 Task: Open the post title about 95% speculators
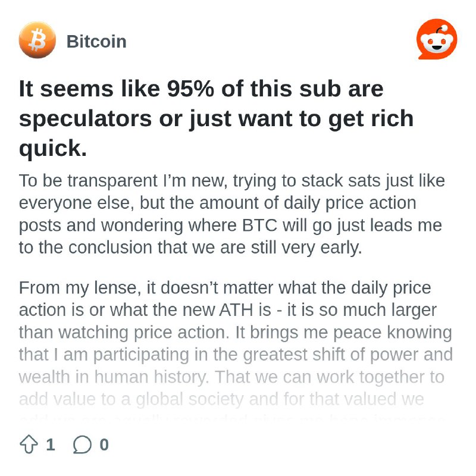click(x=216, y=118)
